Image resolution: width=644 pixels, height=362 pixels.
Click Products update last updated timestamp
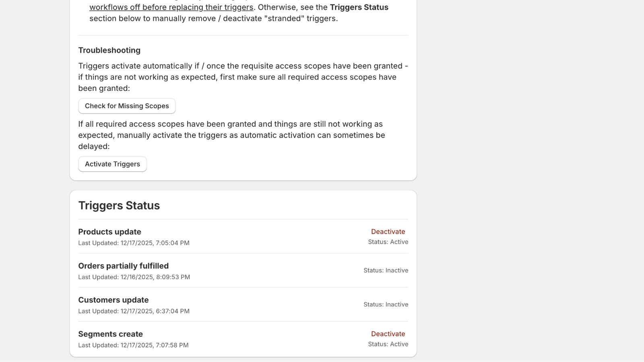click(134, 243)
